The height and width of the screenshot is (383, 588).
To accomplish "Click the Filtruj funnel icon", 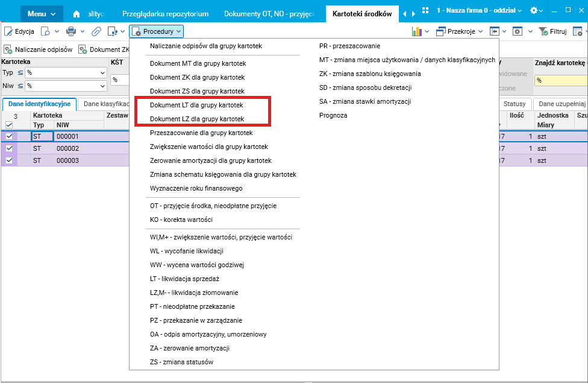I will 543,31.
